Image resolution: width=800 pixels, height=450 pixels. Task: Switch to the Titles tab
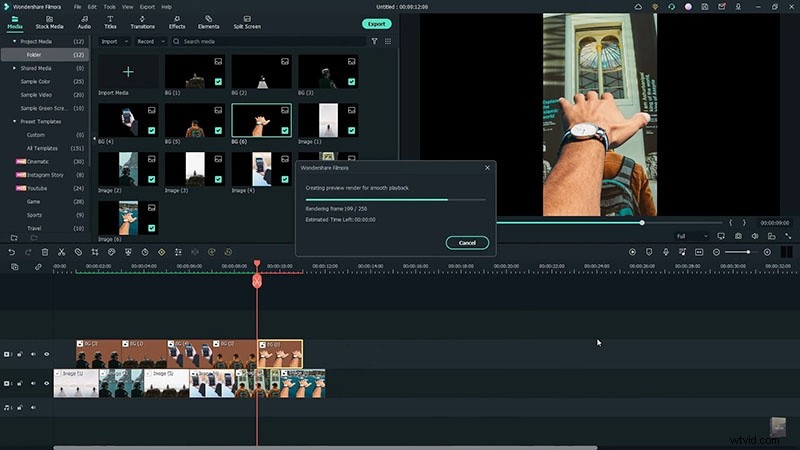[x=110, y=22]
